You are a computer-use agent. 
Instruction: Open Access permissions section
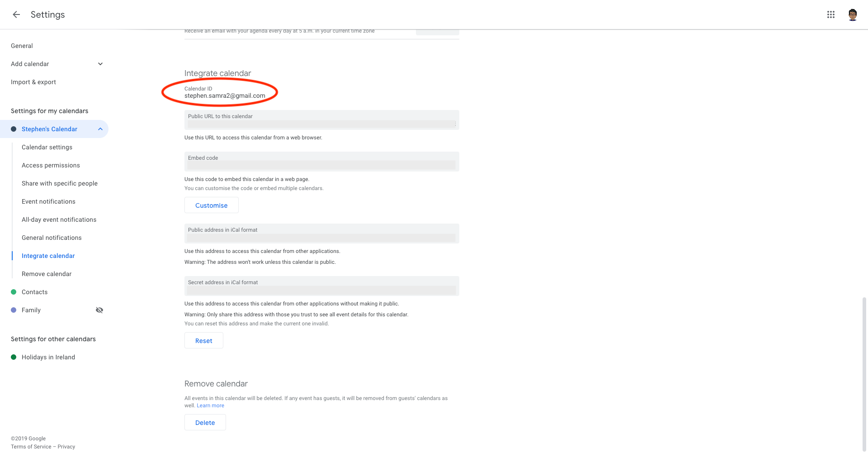[51, 165]
